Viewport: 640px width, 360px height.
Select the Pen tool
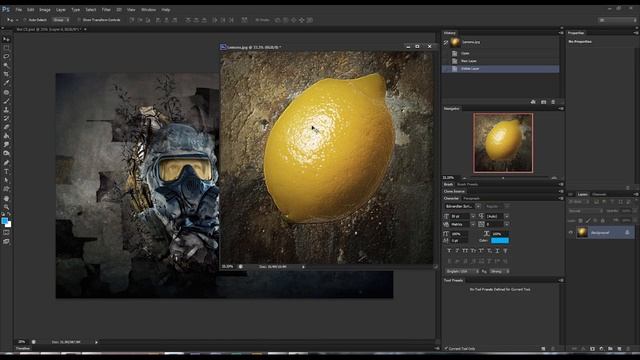pyautogui.click(x=6, y=162)
